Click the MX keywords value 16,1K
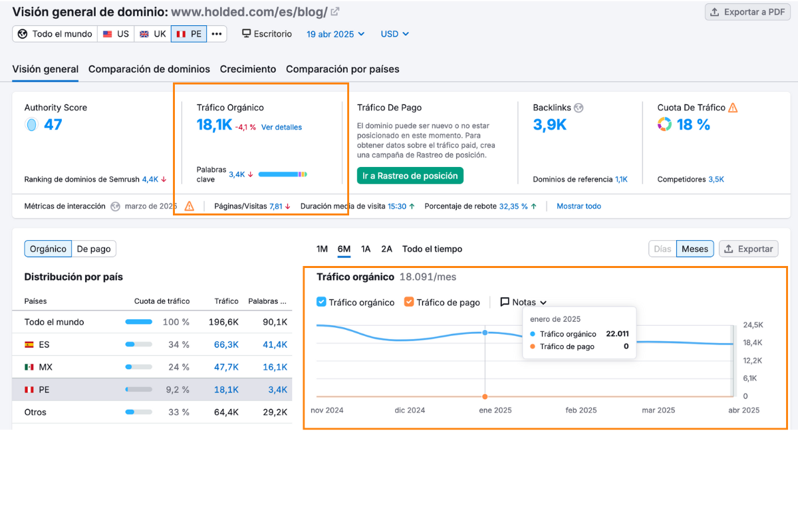 (x=275, y=367)
